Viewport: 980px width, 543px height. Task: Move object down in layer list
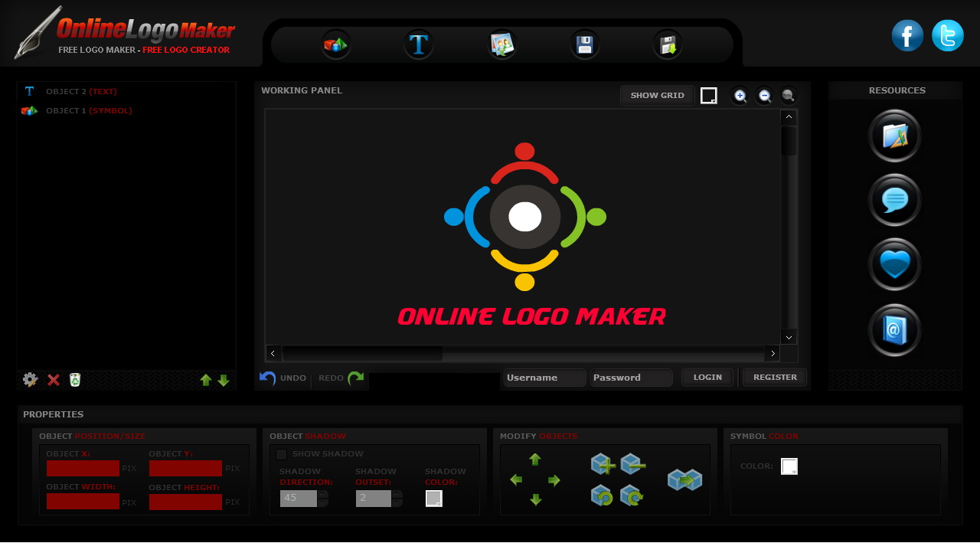[x=224, y=380]
